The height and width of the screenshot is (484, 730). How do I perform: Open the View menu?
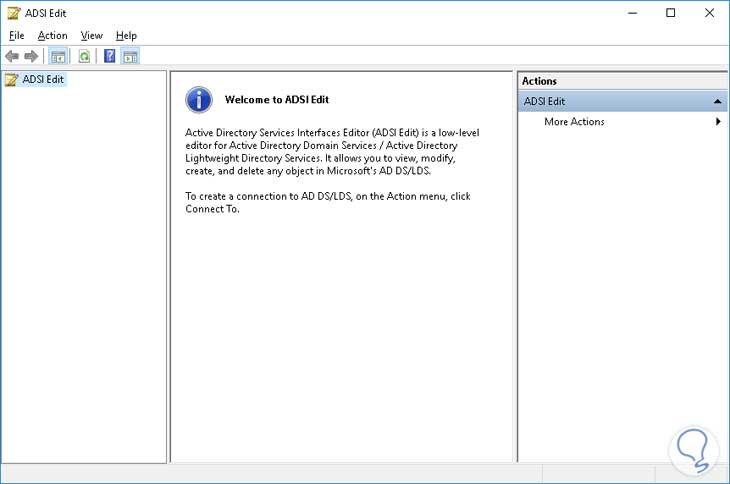(x=91, y=35)
